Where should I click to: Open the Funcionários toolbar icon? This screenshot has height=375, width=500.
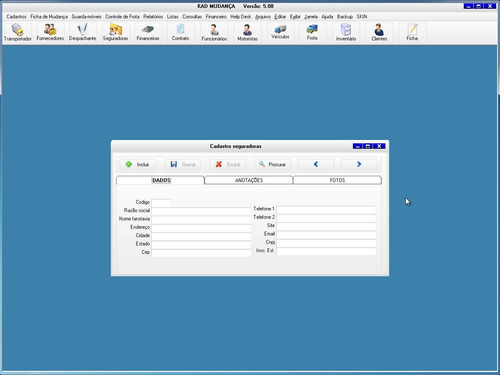(x=214, y=32)
